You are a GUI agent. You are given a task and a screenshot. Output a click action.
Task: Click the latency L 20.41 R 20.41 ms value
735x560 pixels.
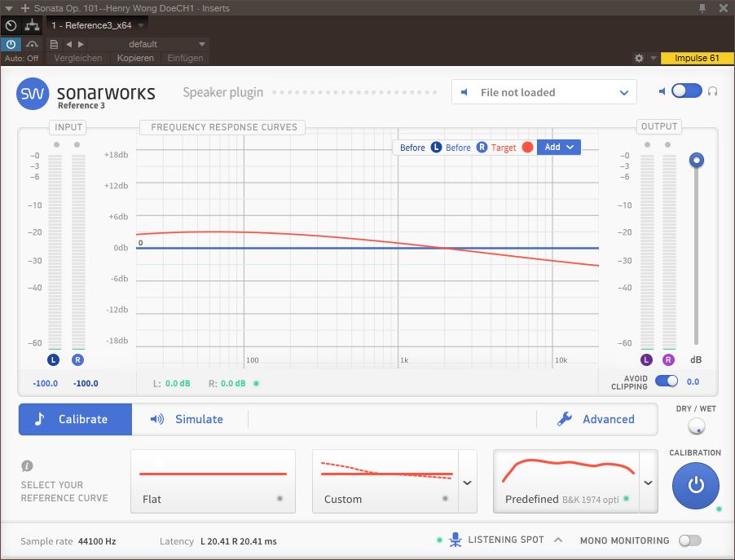(x=239, y=541)
